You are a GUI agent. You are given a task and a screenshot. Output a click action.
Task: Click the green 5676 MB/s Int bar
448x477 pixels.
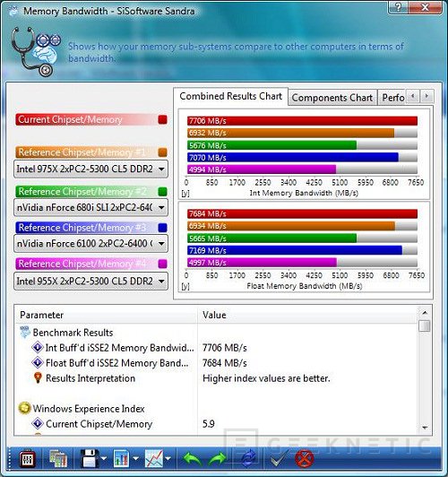[x=271, y=145]
